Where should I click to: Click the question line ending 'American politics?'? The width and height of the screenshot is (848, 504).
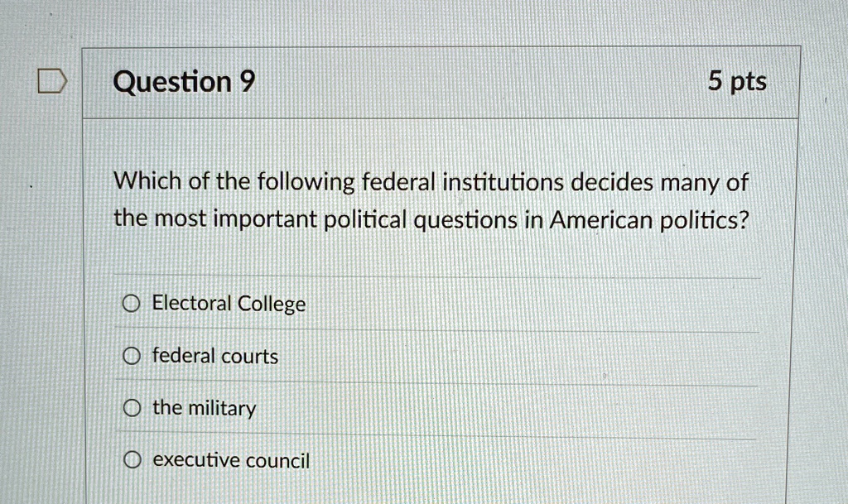(x=431, y=220)
